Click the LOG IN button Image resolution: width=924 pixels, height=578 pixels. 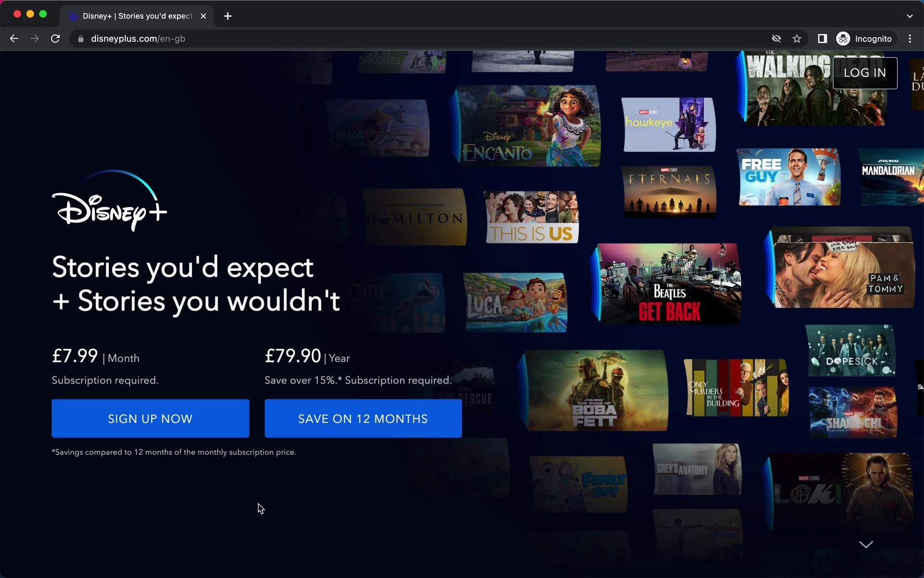click(865, 73)
